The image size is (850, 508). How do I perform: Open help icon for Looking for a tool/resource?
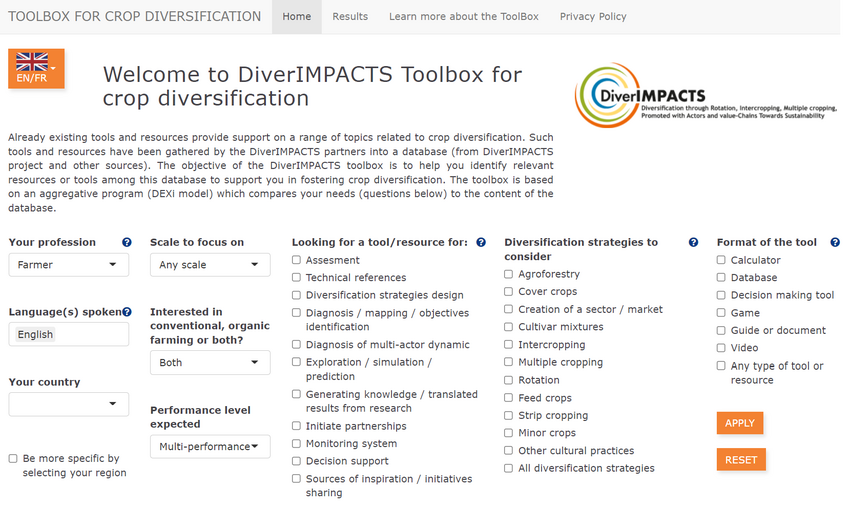pos(481,242)
